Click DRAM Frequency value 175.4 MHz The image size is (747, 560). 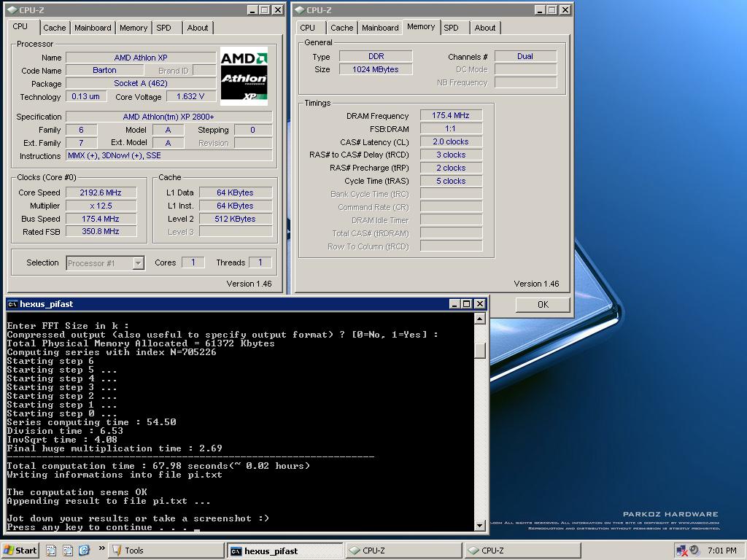tap(451, 116)
